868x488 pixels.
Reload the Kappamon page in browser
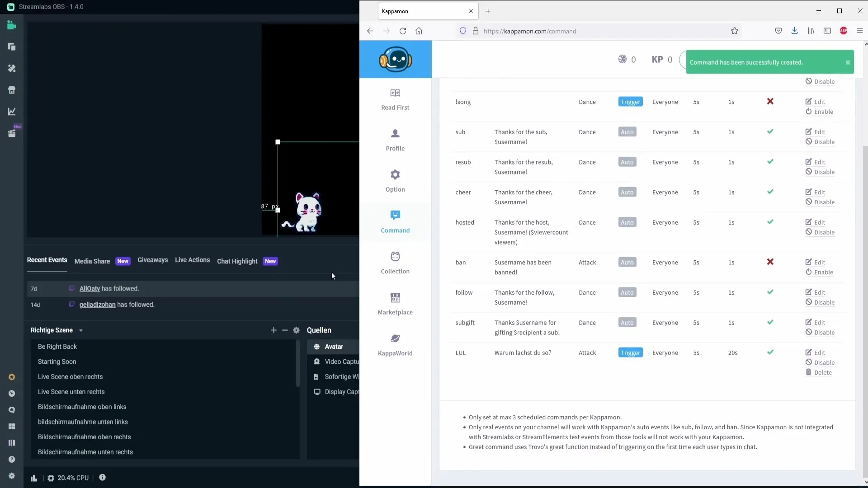(403, 31)
